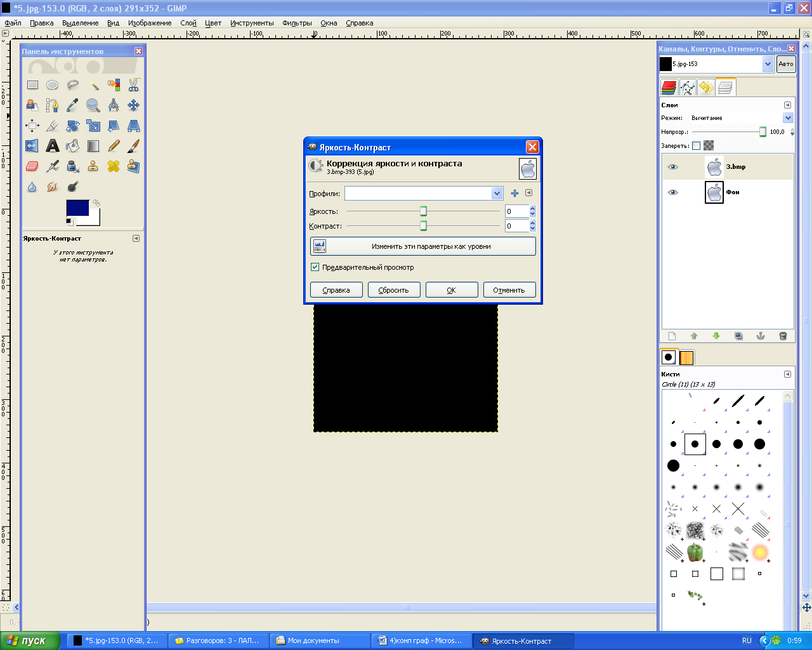Increase 'Контраст' value with spinner arrow

(532, 223)
